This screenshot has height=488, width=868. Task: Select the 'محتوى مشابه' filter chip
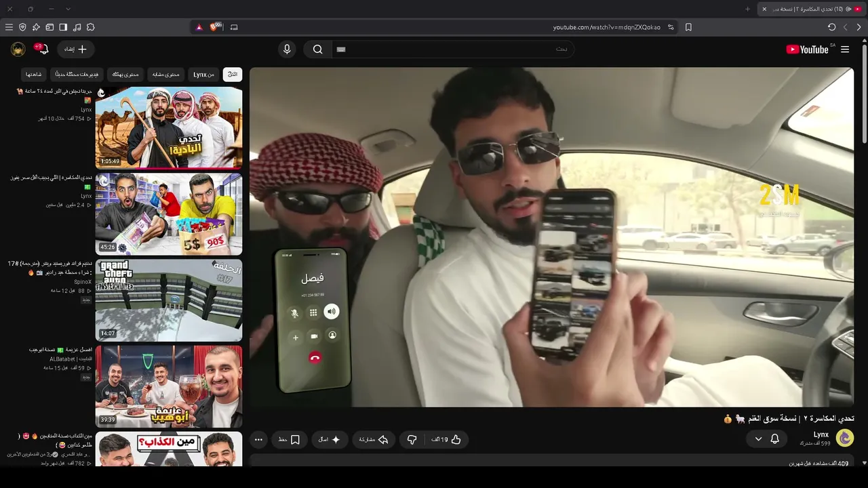coord(165,75)
